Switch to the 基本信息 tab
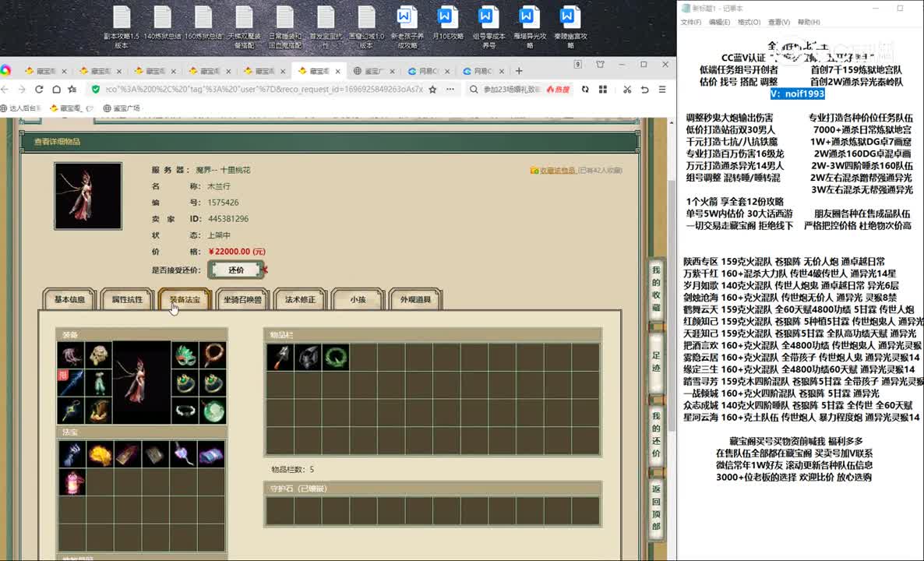 point(69,299)
